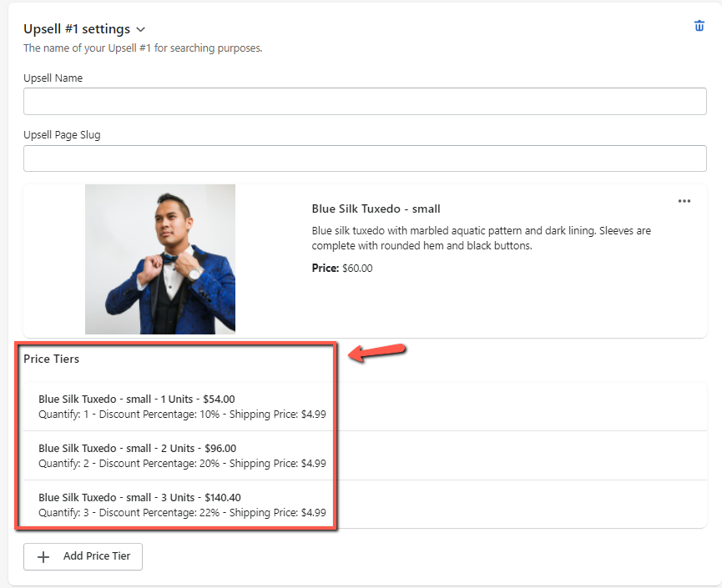The image size is (722, 588).
Task: Click the upsell name helper description text
Action: click(143, 48)
